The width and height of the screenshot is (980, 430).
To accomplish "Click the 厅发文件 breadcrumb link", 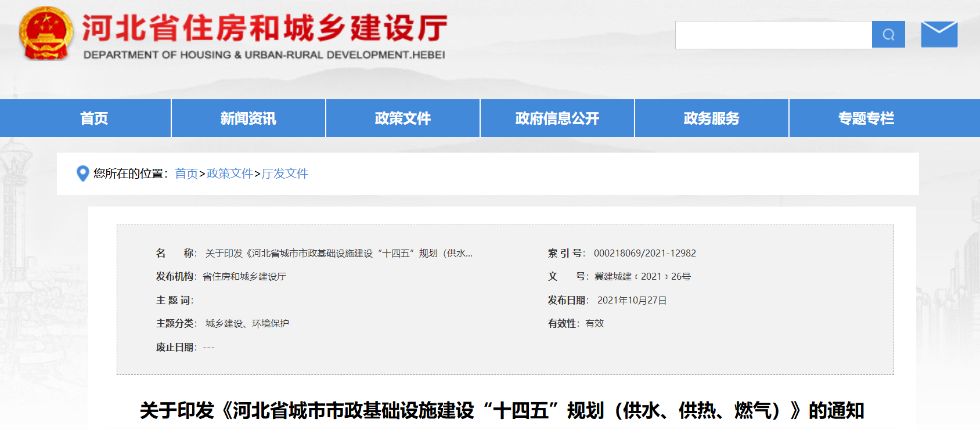I will tap(285, 174).
